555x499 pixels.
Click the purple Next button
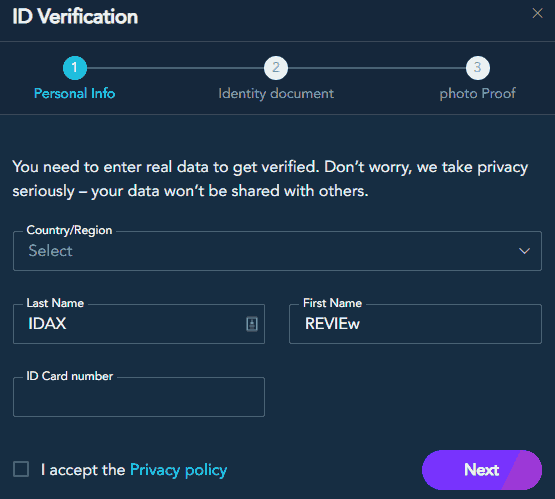(x=482, y=470)
